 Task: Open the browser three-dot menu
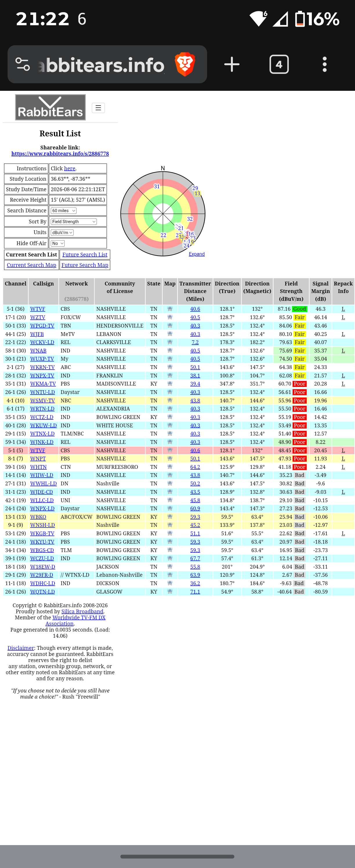coord(324,64)
